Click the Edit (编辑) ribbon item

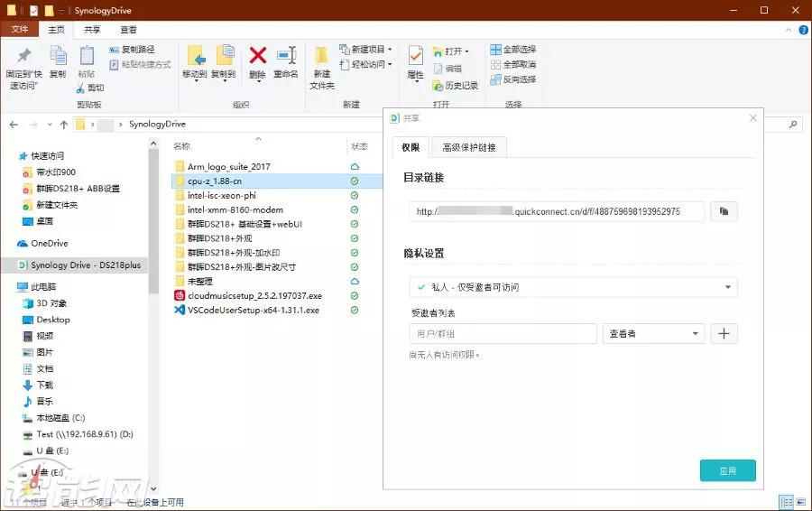[448, 69]
